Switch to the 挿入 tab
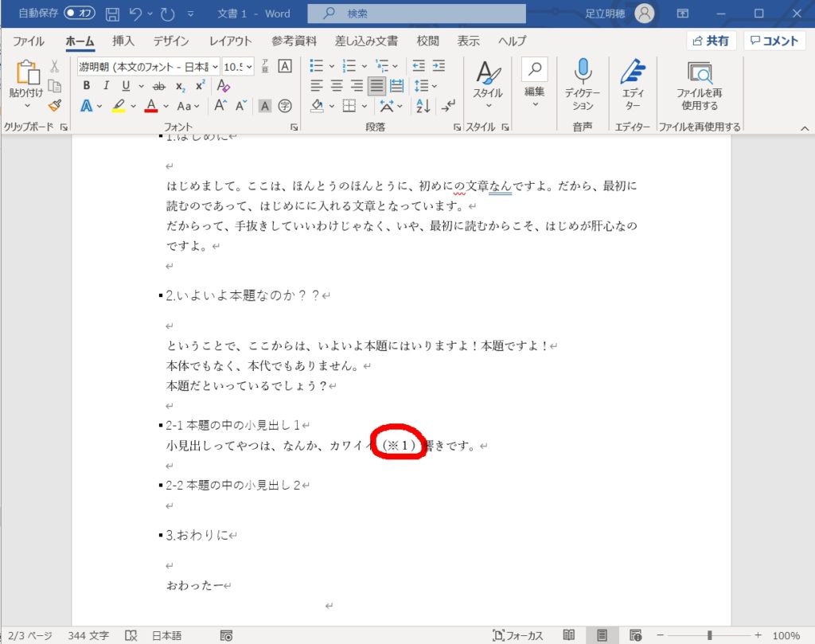 (x=123, y=41)
